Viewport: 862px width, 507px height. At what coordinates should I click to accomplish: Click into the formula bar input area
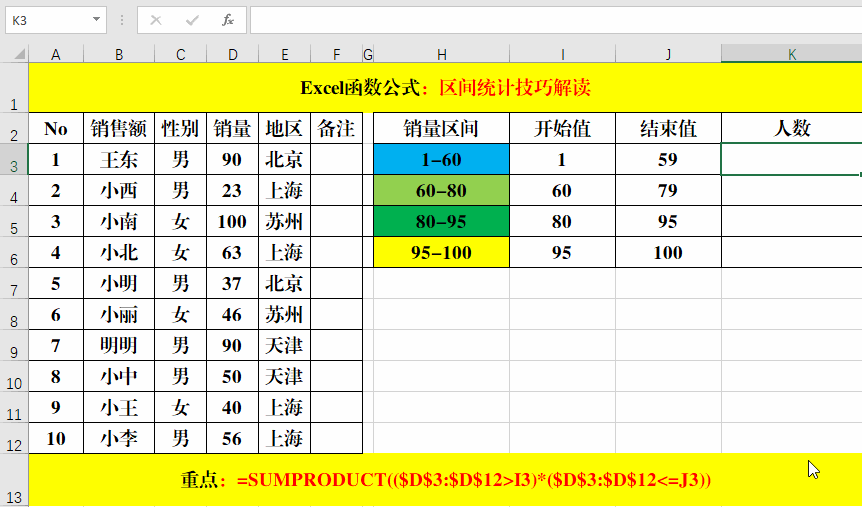point(550,20)
